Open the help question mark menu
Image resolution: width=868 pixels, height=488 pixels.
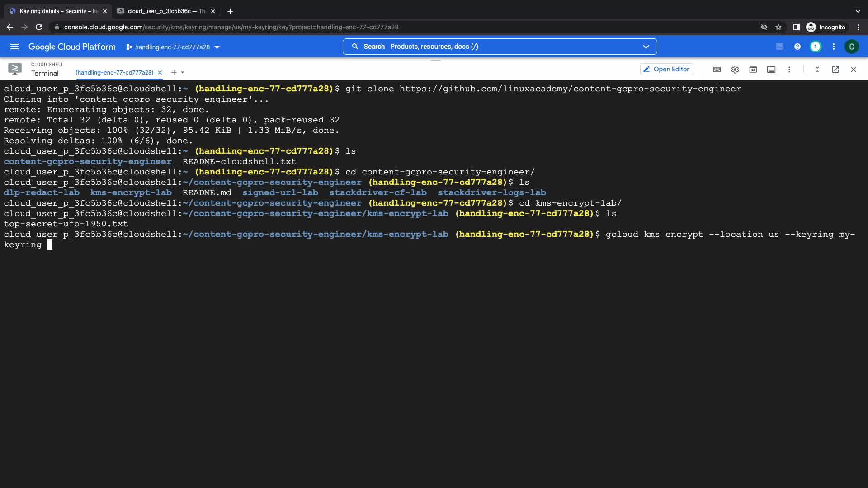coord(797,47)
